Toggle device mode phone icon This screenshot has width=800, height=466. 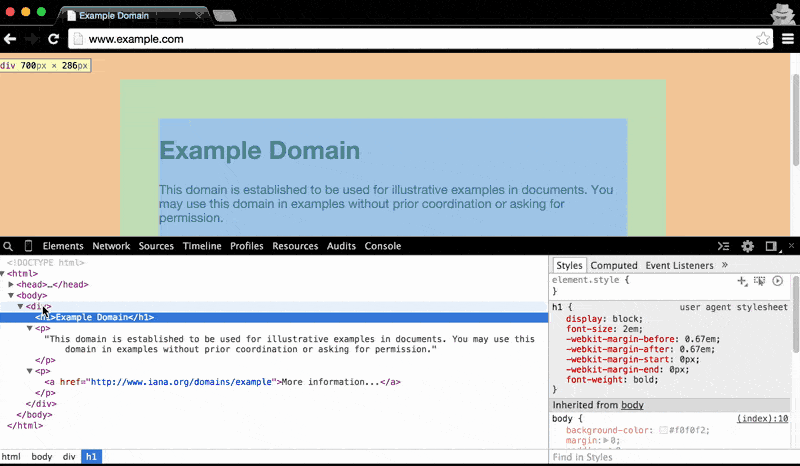[28, 246]
